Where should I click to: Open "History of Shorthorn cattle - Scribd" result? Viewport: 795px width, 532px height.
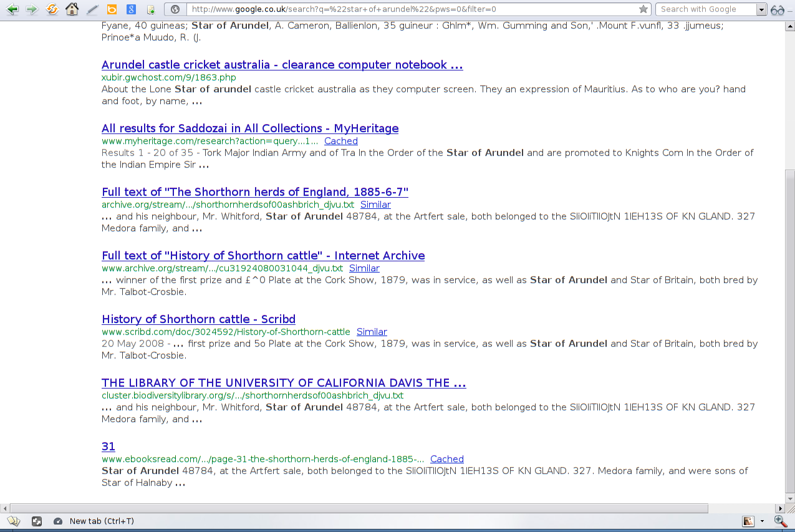(198, 319)
